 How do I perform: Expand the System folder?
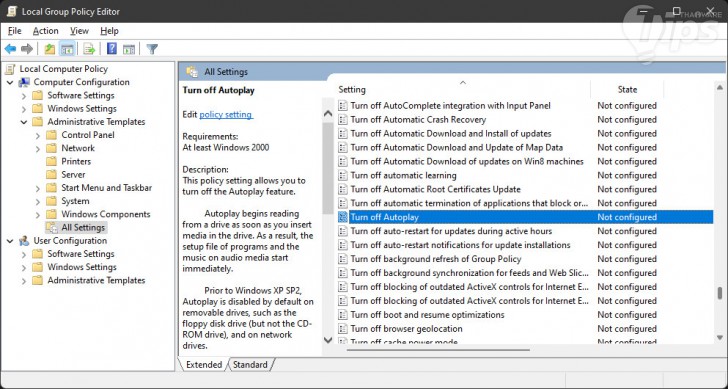pyautogui.click(x=38, y=201)
